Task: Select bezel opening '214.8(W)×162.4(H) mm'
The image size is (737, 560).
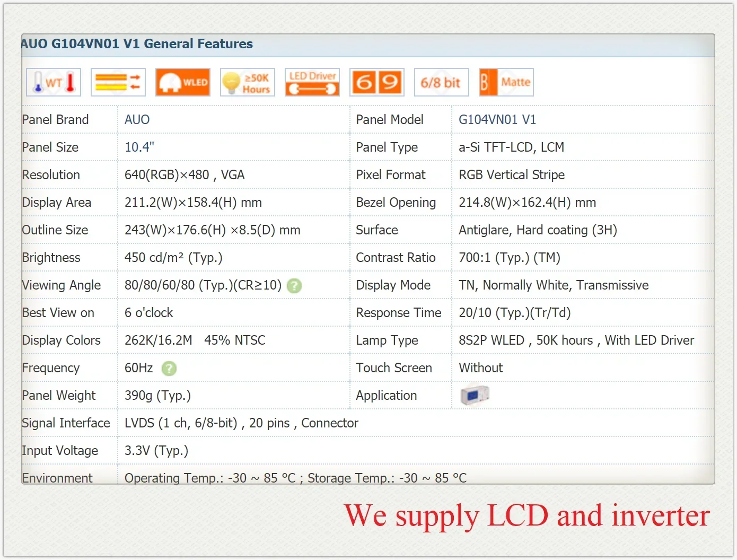Action: tap(528, 203)
